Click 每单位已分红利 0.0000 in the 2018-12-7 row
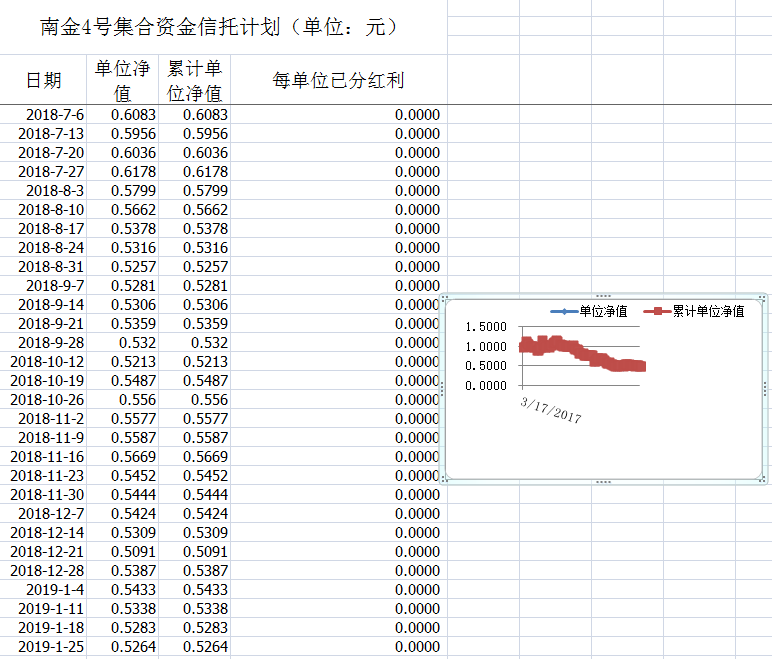 click(x=339, y=514)
